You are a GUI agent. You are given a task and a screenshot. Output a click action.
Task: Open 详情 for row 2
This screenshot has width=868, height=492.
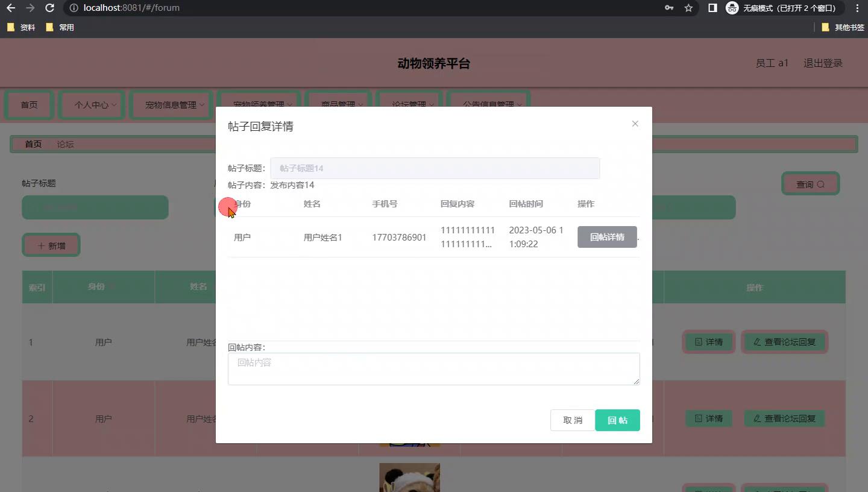click(708, 418)
